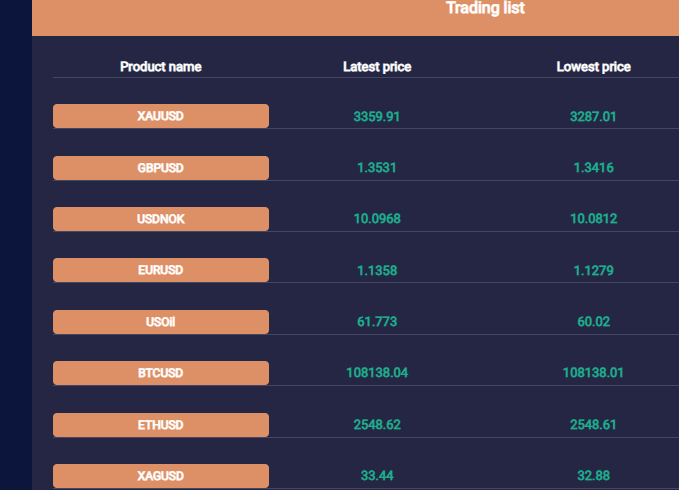Click EURUSD lowest price 1.1279

(x=593, y=270)
